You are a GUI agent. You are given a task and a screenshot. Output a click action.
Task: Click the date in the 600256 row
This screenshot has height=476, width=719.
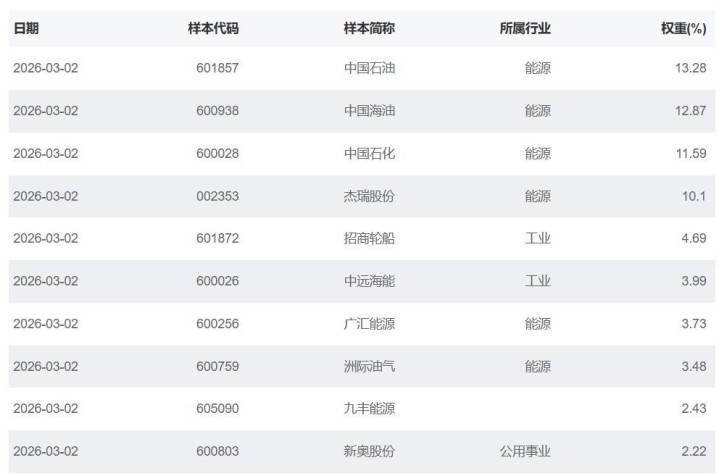point(46,323)
